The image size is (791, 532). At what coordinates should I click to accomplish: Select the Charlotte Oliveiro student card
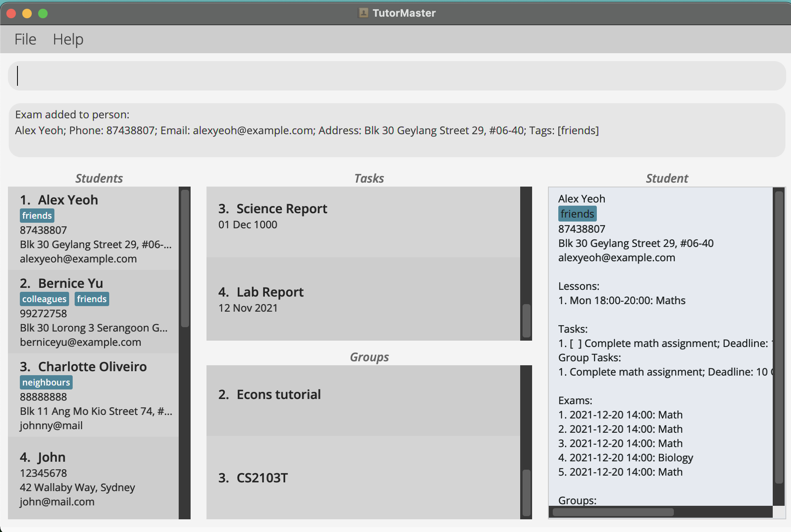93,395
